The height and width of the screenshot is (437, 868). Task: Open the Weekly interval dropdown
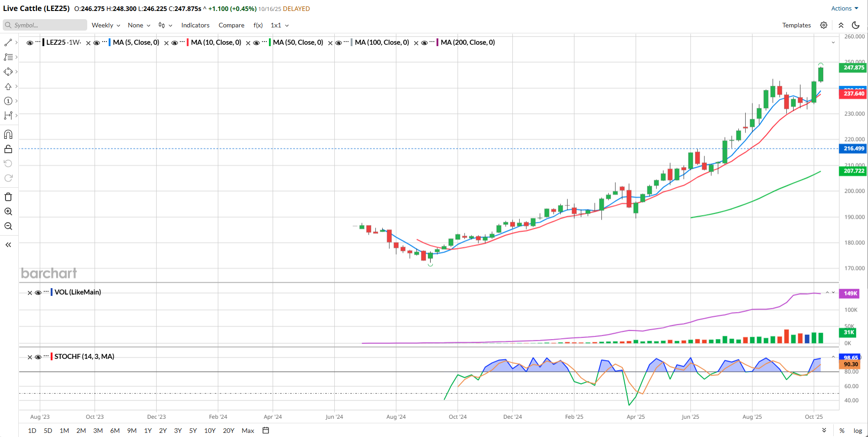[x=106, y=25]
